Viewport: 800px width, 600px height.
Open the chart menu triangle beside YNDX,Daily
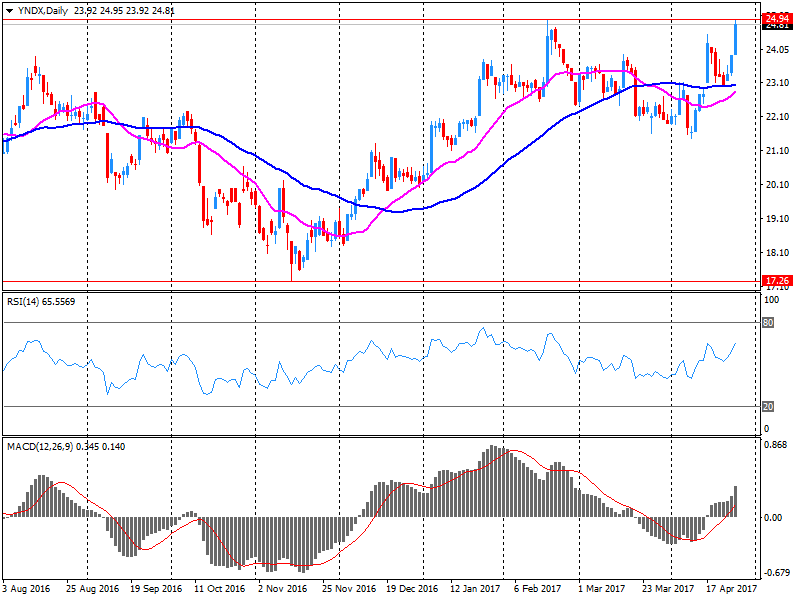coord(9,11)
